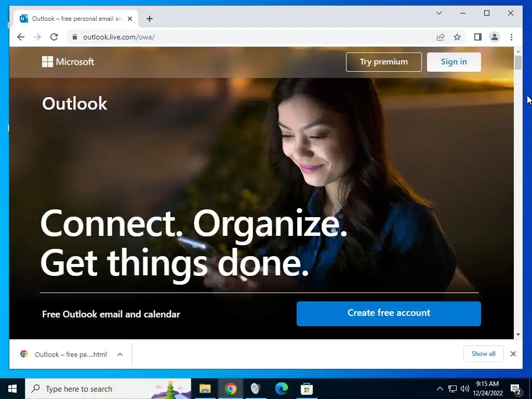Click the gray round app icon in the taskbar

[x=256, y=389]
